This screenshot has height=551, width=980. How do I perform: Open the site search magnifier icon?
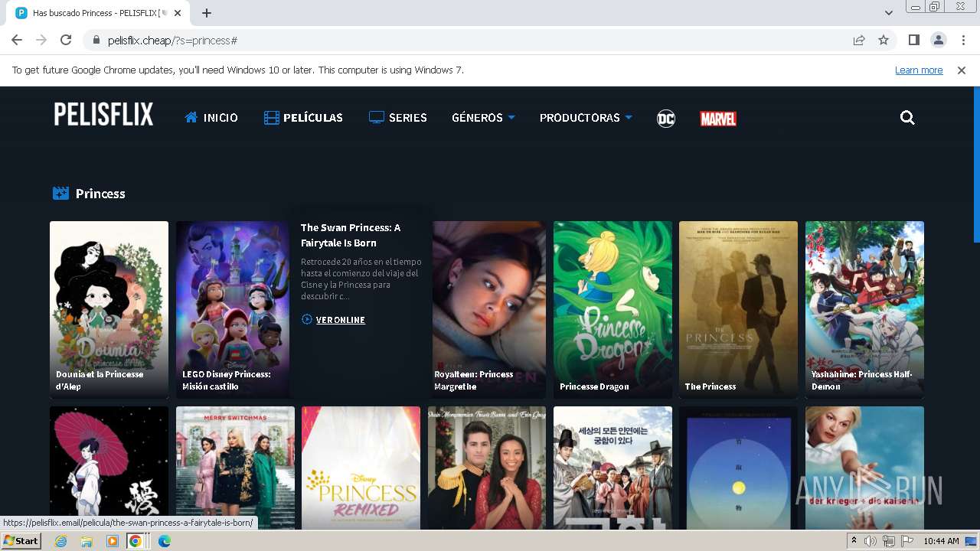tap(907, 117)
